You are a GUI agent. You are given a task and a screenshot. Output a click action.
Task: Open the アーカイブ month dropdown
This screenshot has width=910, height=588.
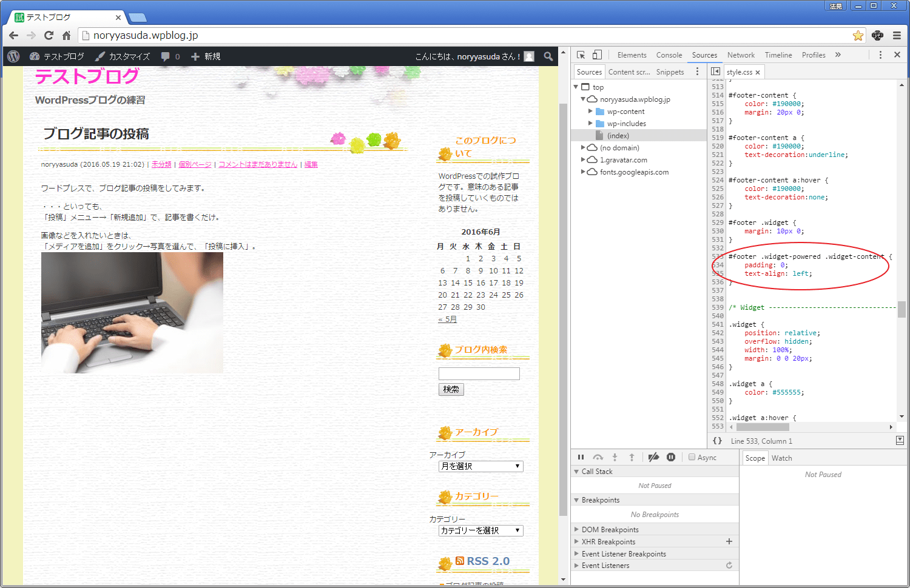pyautogui.click(x=480, y=466)
